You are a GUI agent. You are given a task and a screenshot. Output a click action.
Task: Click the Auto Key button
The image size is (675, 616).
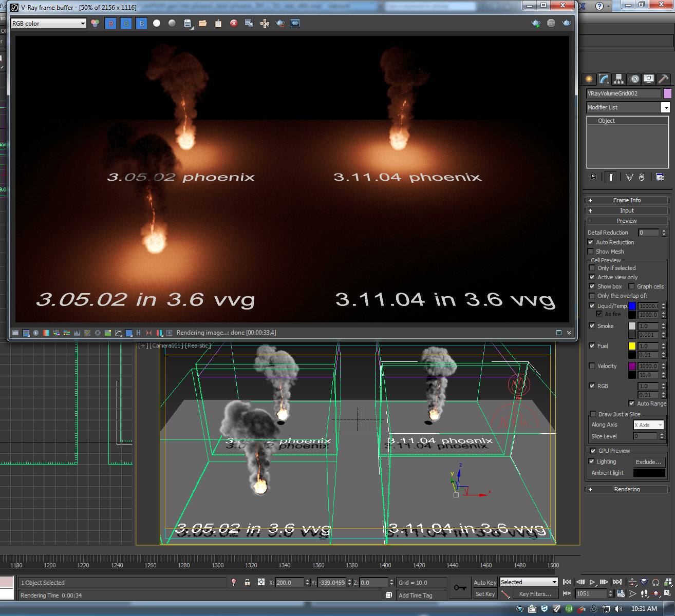coord(485,583)
